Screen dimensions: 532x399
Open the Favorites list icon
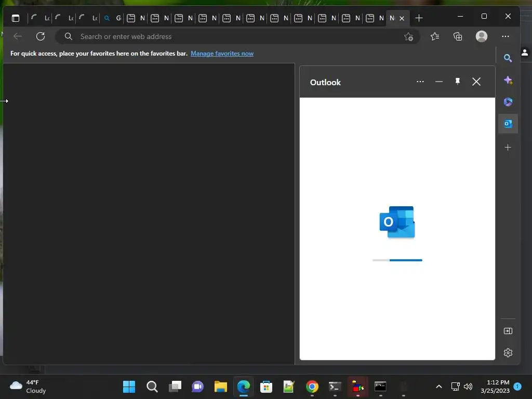pyautogui.click(x=435, y=36)
